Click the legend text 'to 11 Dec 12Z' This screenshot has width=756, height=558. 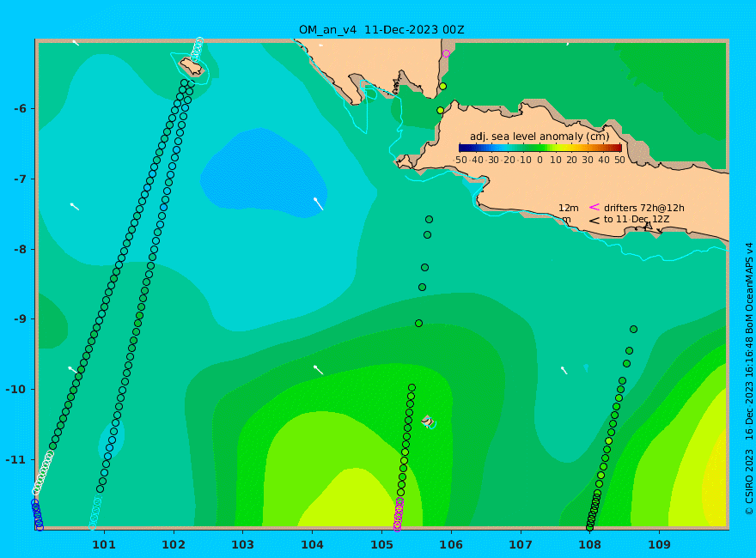tap(637, 219)
